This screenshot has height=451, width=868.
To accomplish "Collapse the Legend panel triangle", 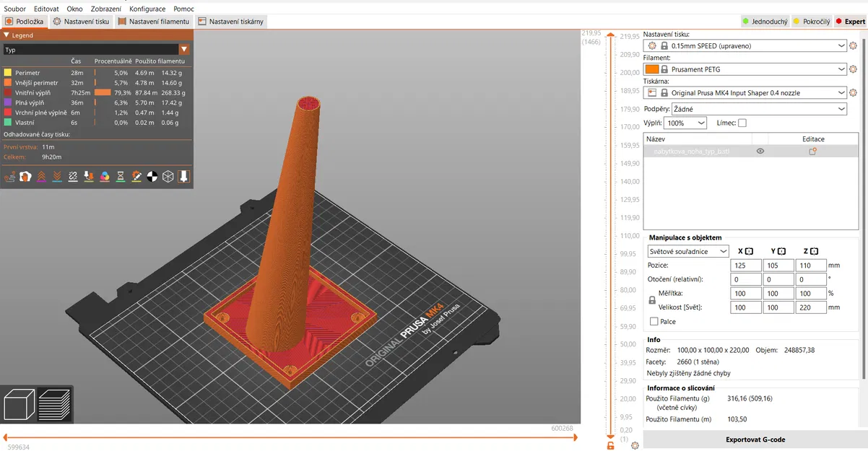I will (x=6, y=35).
